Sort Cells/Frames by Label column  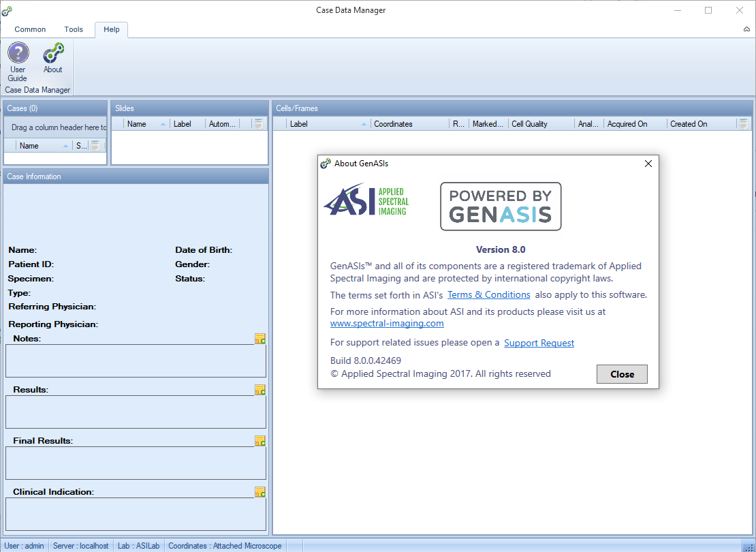tap(328, 124)
